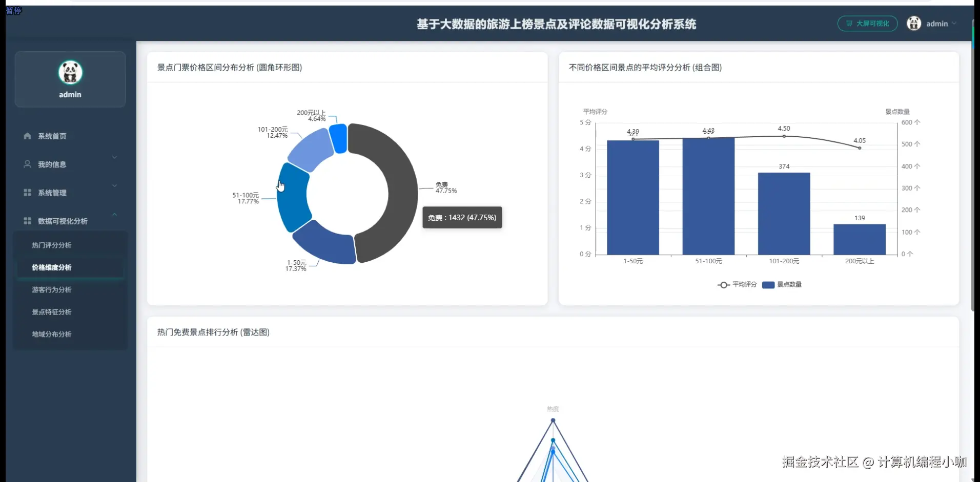
Task: Click the 热门免费景点排行分析 (雷达图) title
Action: [x=213, y=332]
